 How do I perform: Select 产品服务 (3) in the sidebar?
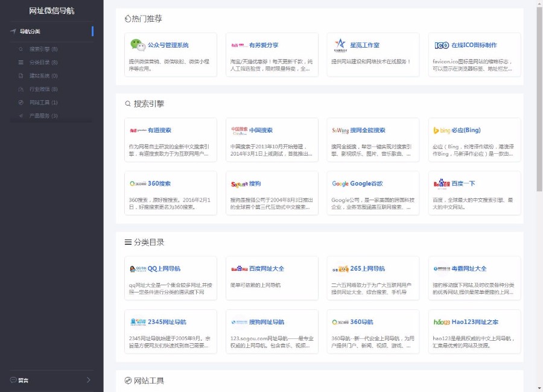coord(43,116)
